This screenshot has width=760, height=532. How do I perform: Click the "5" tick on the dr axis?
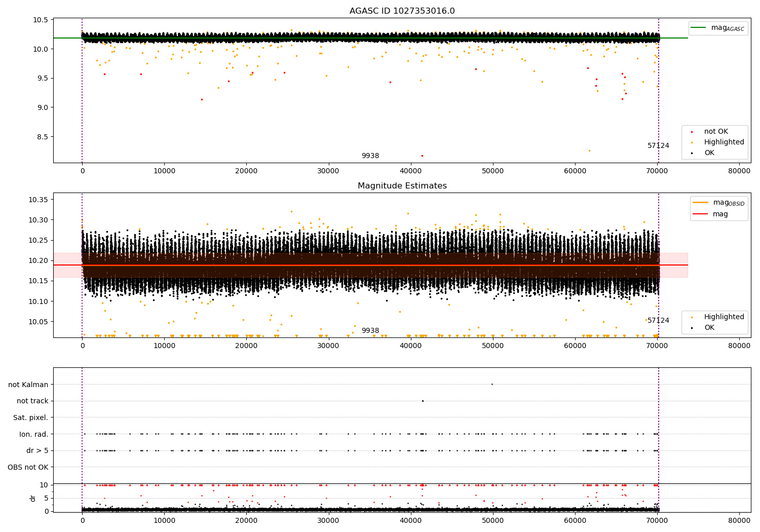(x=46, y=498)
